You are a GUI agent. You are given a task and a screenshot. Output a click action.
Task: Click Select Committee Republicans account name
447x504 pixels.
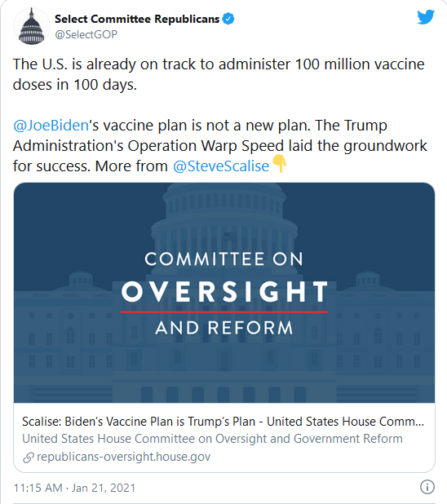(x=137, y=19)
